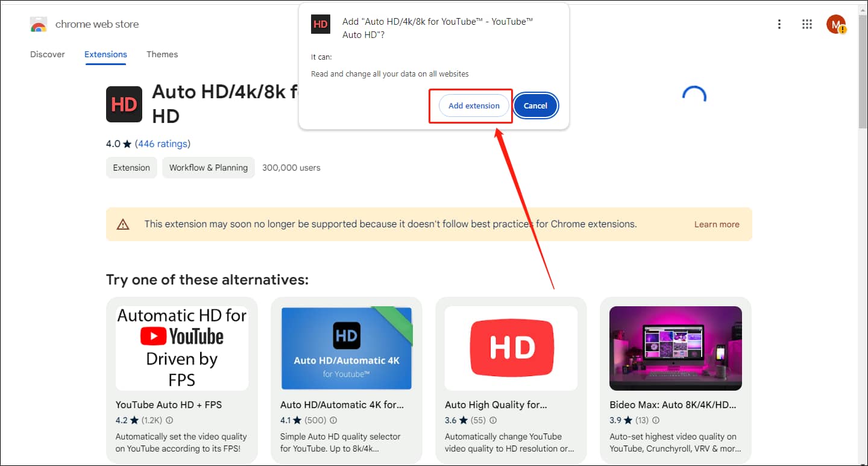
Task: Click the 'Auto-set highest video quality' description
Action: click(675, 442)
